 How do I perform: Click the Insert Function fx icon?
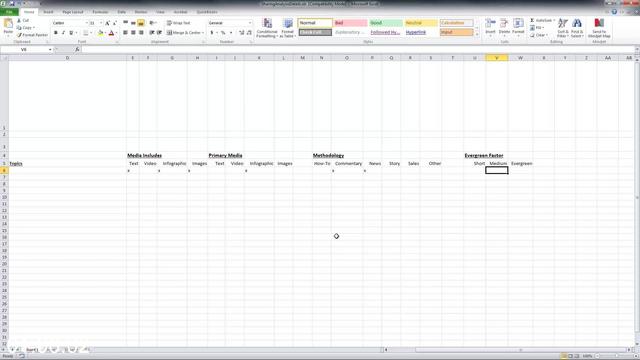tap(77, 49)
